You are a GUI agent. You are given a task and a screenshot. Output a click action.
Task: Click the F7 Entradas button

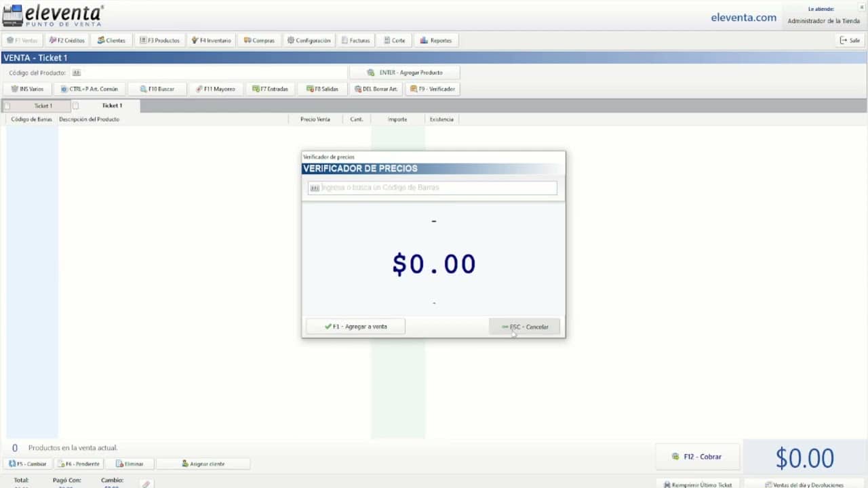[x=270, y=89]
